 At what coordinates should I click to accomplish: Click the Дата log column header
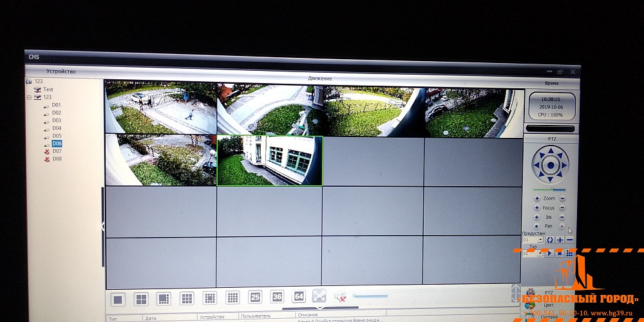click(x=151, y=318)
